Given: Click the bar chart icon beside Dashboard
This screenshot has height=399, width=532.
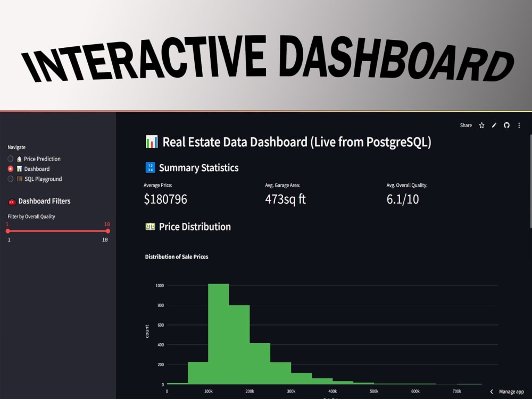Looking at the screenshot, I should (19, 169).
